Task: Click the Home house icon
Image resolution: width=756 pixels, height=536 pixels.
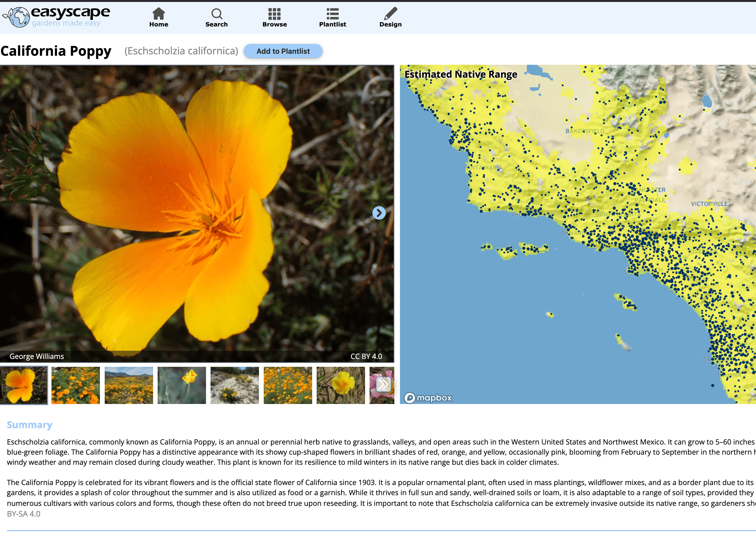Action: point(158,14)
